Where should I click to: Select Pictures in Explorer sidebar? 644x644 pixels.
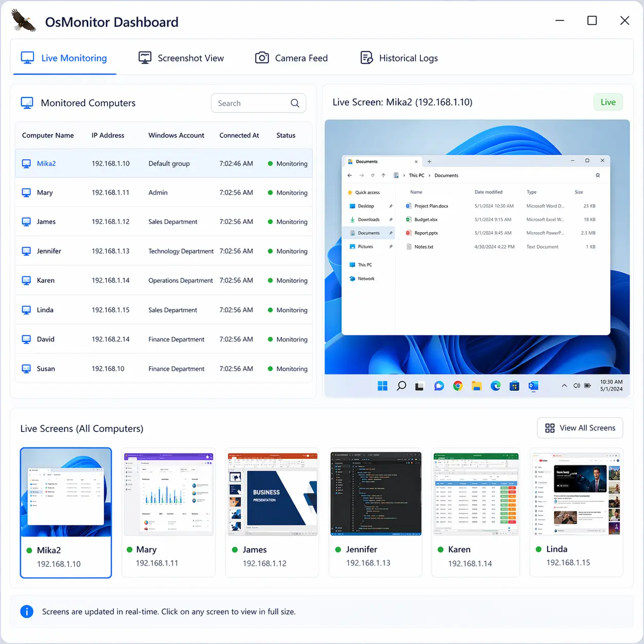click(369, 247)
